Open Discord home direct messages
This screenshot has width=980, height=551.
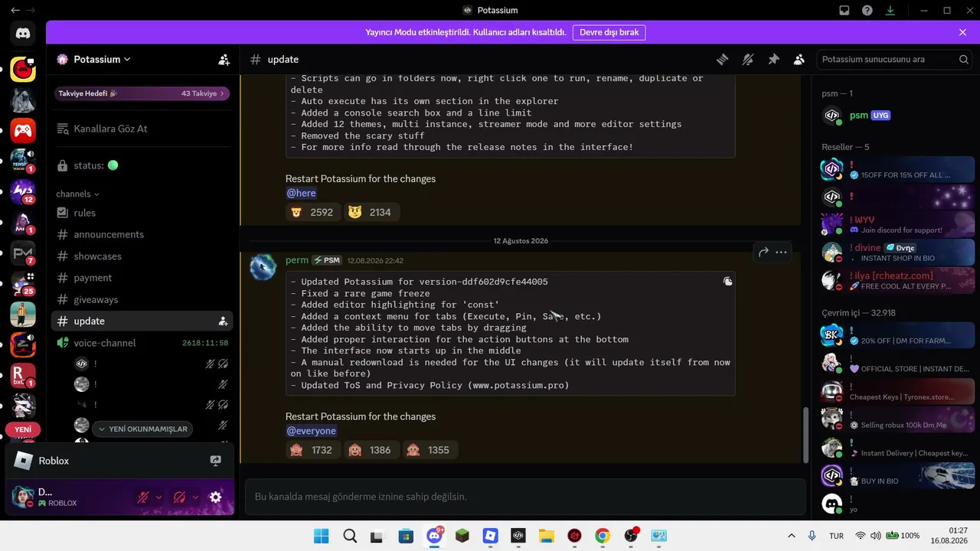click(23, 33)
